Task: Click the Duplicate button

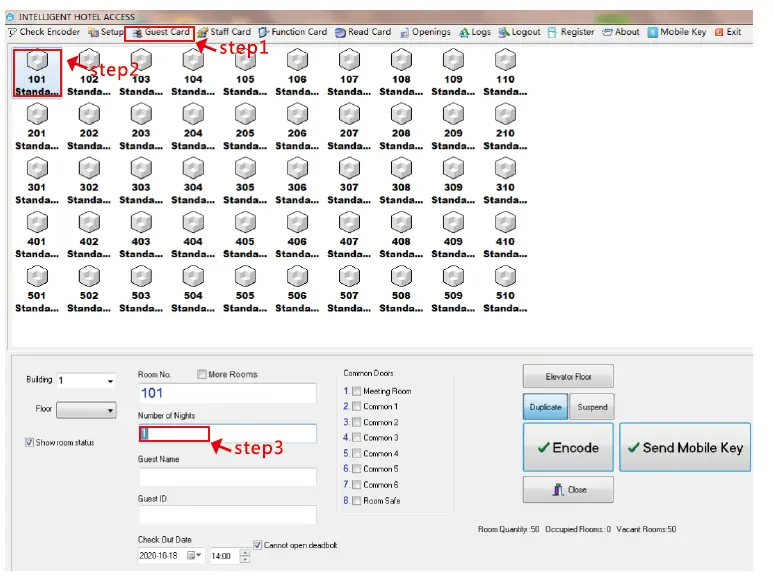Action: pyautogui.click(x=545, y=407)
